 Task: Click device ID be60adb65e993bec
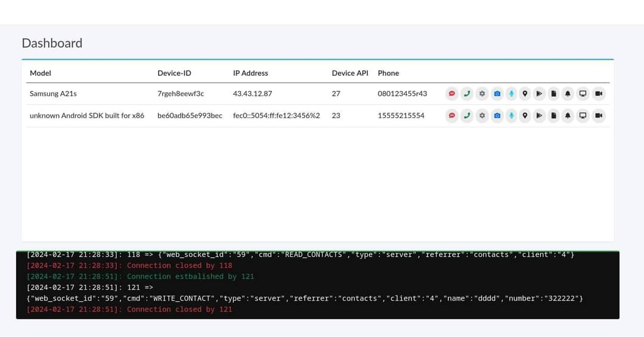coord(190,116)
